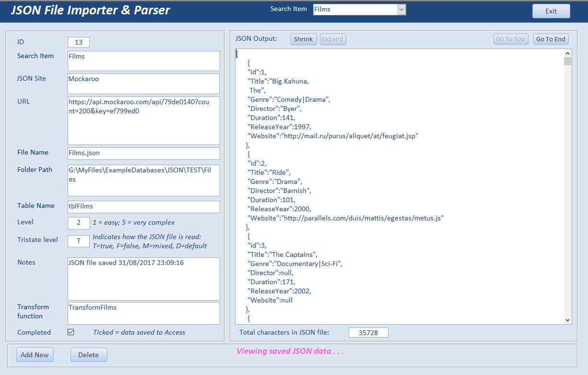Click the JSON File Importer & Parser title
The height and width of the screenshot is (375, 588).
click(x=91, y=10)
